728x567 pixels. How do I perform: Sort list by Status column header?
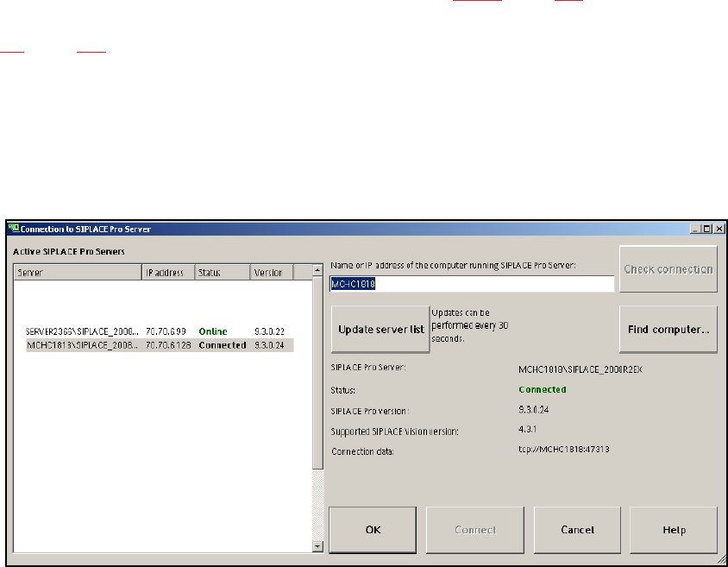[x=223, y=273]
